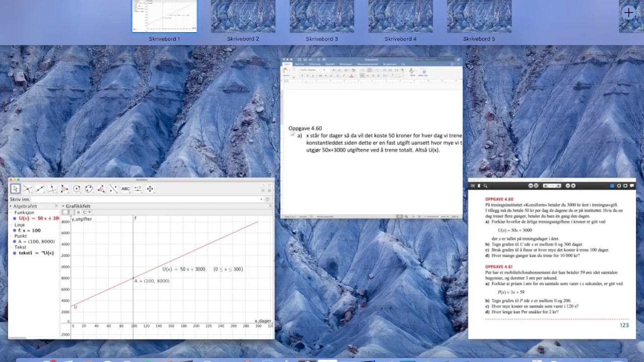Open the point capturing dropdown in Grafikkfelt
This screenshot has height=362, width=644.
click(x=87, y=212)
